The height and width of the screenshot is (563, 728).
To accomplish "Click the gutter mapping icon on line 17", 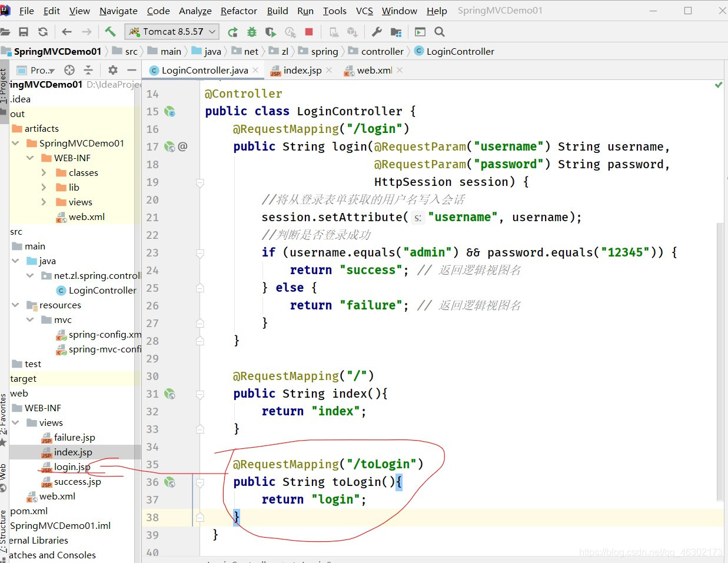I will 169,146.
